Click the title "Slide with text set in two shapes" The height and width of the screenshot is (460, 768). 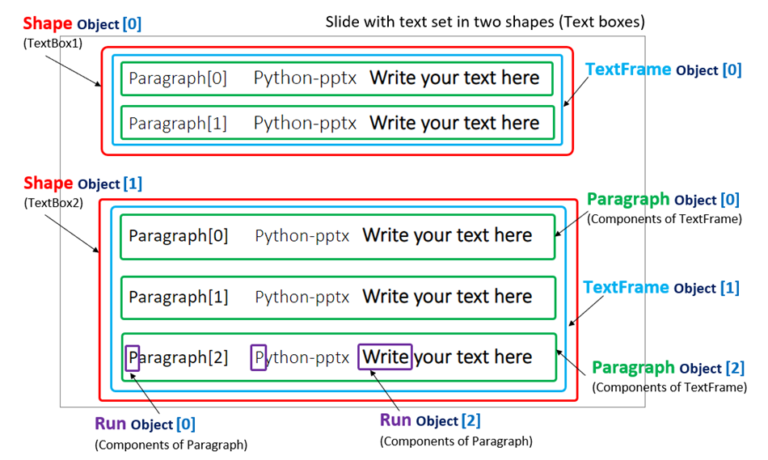click(x=441, y=22)
